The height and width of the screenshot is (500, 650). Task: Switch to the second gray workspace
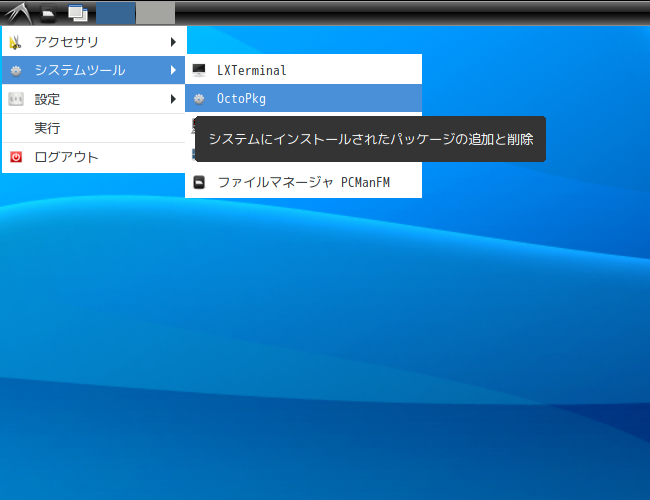click(155, 13)
